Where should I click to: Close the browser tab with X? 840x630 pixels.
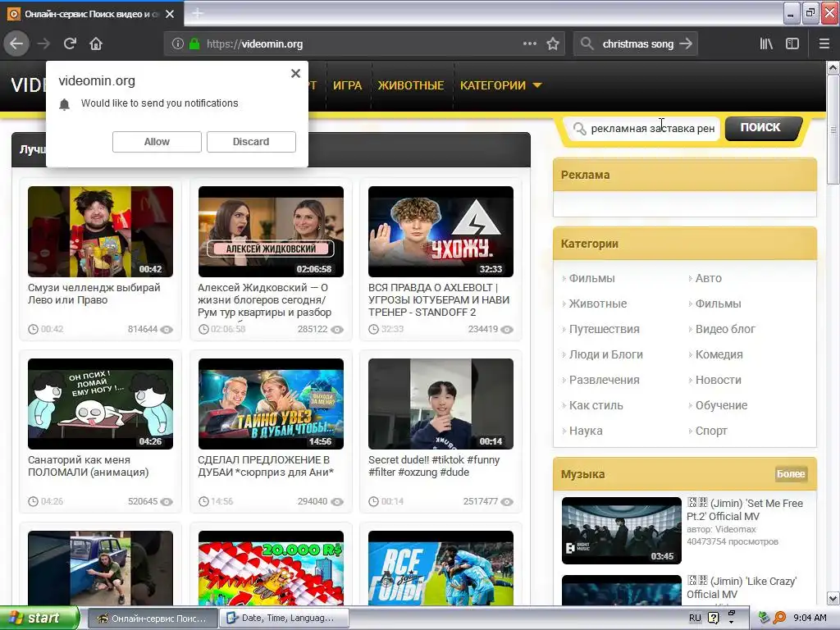coord(170,14)
